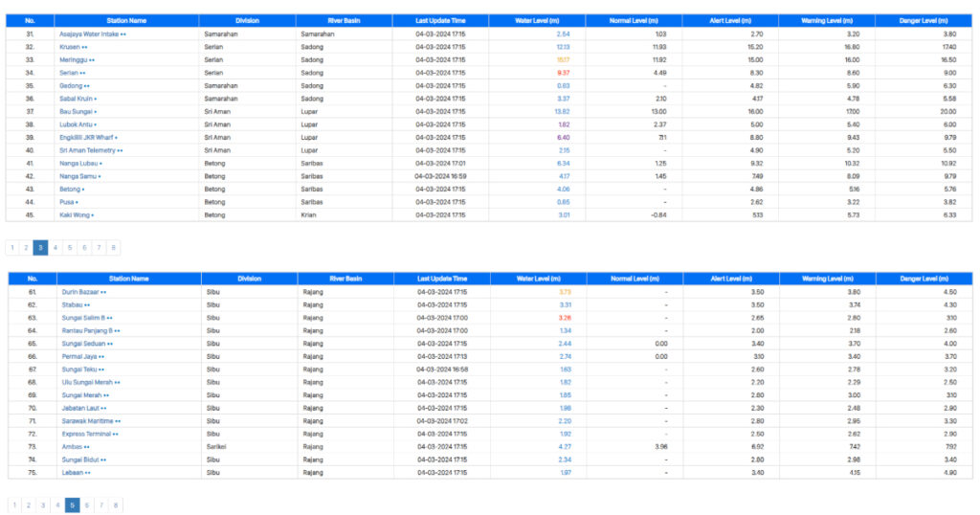980x515 pixels.
Task: Select page 1 in lower pagination
Action: 14,505
